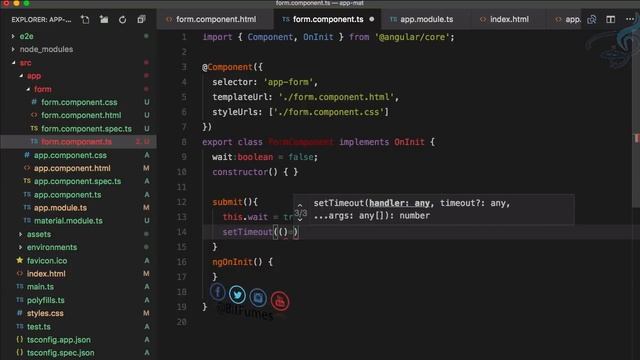Open tsconfig.spec.json file
Screen dimensions: 640x360
(x=60, y=353)
